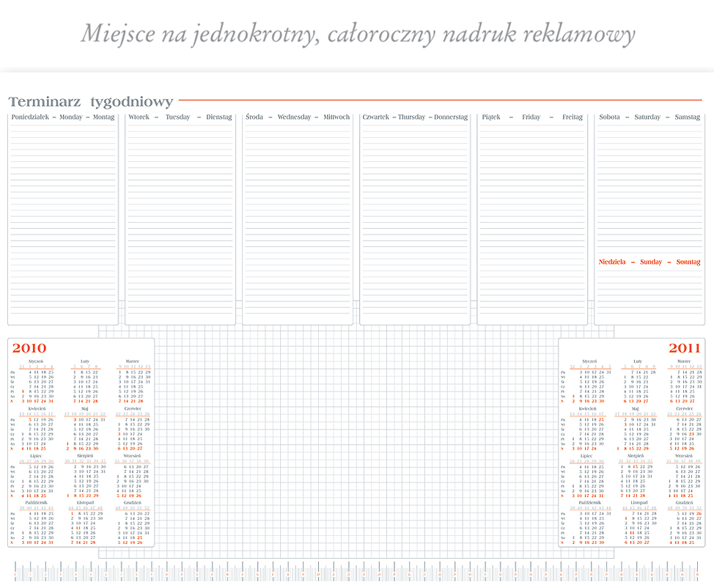714x588 pixels.
Task: Click 'Maj' in the 2010 calendar
Action: coord(85,408)
